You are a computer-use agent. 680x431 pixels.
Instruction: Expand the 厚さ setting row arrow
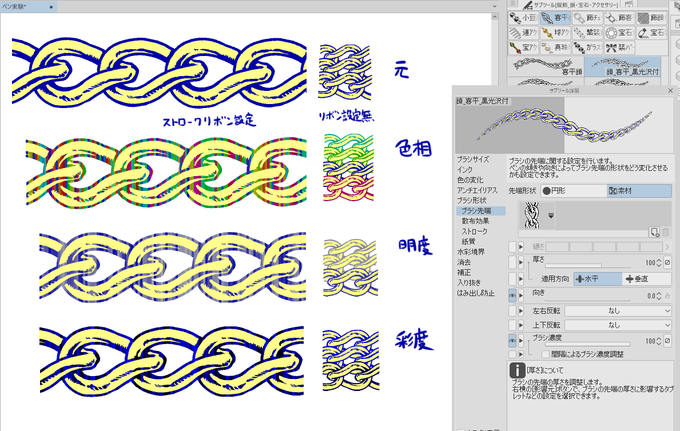(x=521, y=262)
